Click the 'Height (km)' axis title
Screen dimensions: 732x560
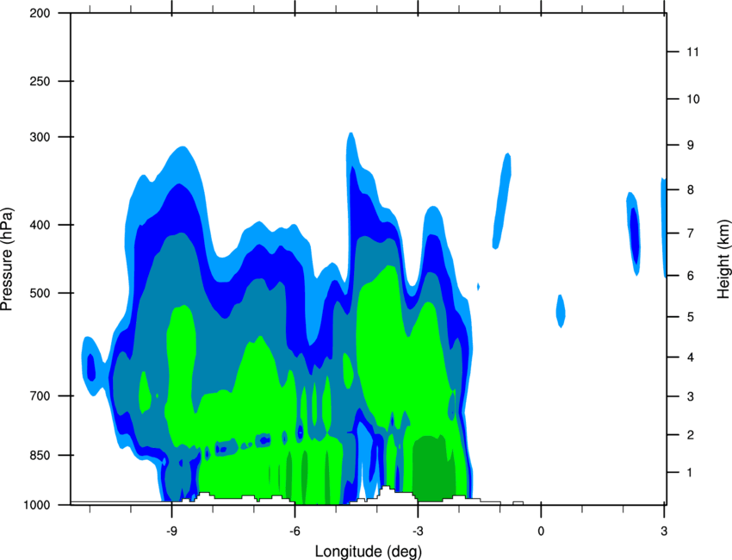tap(723, 258)
